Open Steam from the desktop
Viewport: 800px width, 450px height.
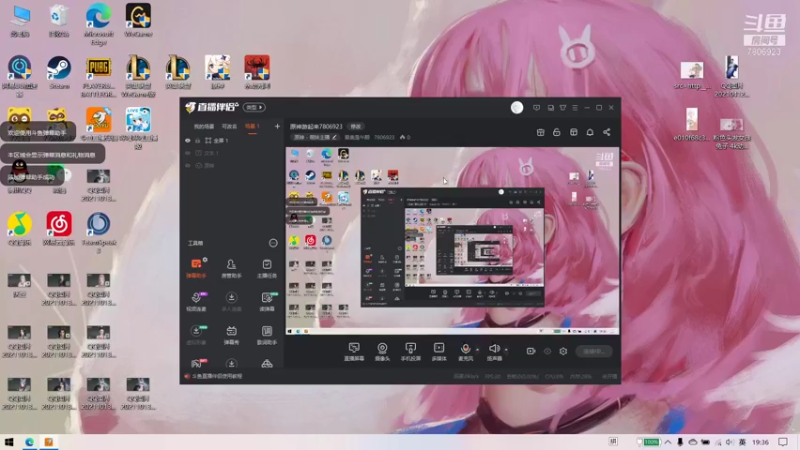coord(59,72)
